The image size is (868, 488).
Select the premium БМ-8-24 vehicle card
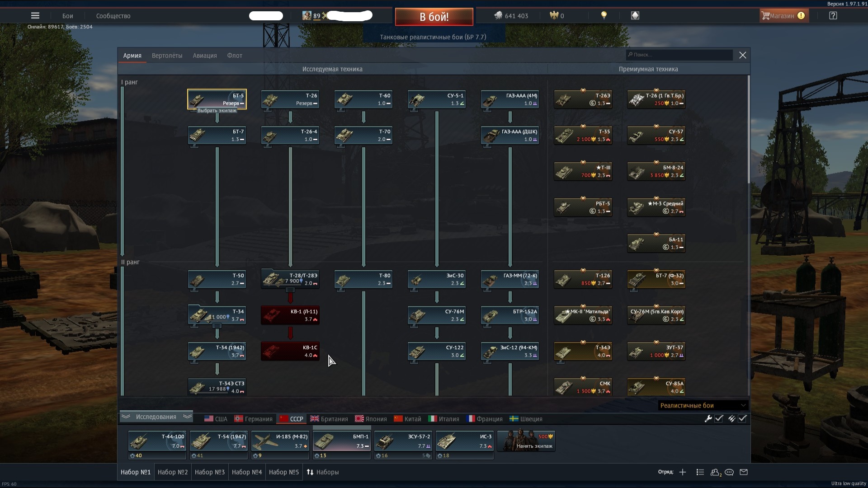click(656, 171)
